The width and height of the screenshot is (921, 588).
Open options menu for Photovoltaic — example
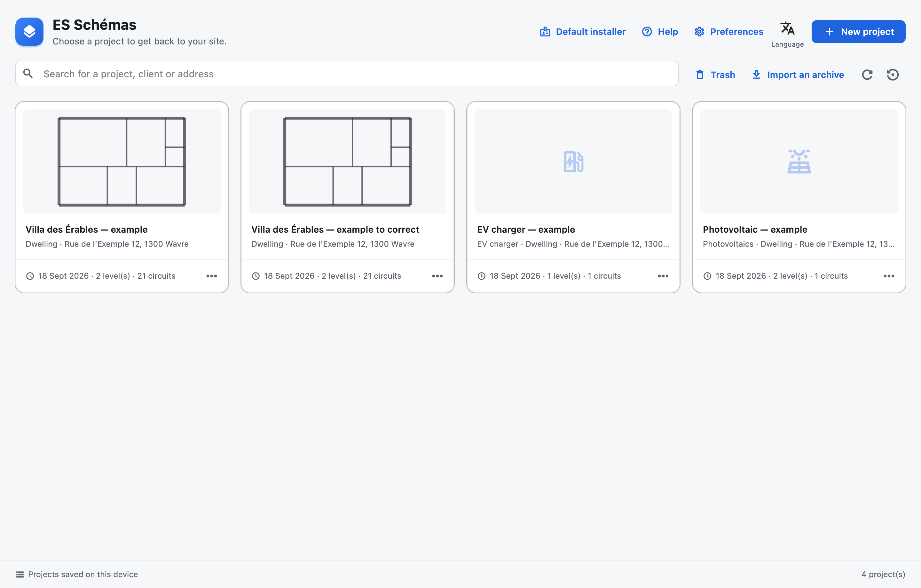889,276
